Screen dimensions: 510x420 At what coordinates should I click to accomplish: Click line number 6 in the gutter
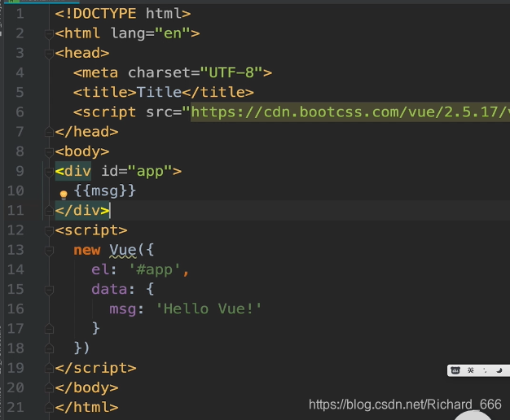click(x=20, y=112)
